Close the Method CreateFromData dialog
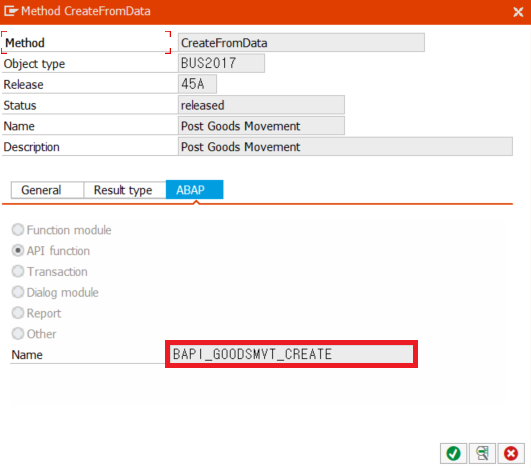The width and height of the screenshot is (531, 468). click(518, 12)
